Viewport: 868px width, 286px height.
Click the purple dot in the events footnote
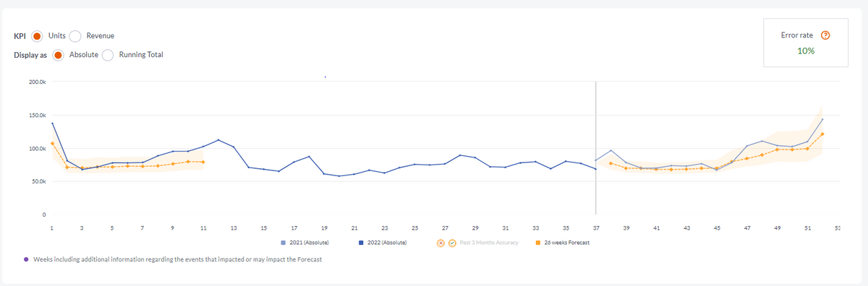click(x=27, y=259)
